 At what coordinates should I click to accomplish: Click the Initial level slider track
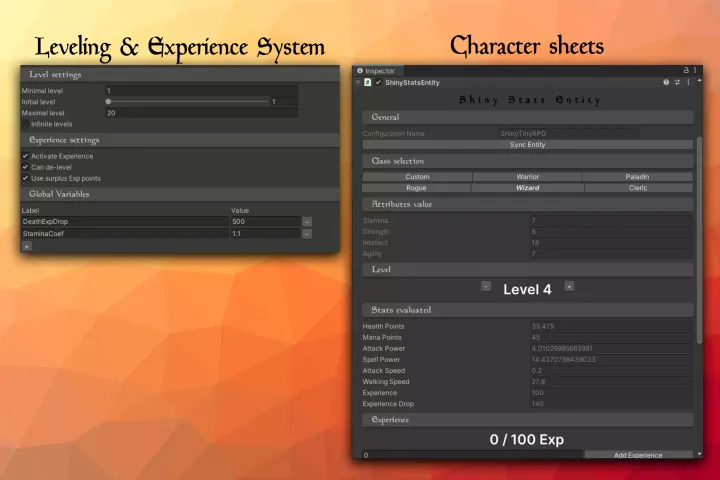tap(188, 102)
